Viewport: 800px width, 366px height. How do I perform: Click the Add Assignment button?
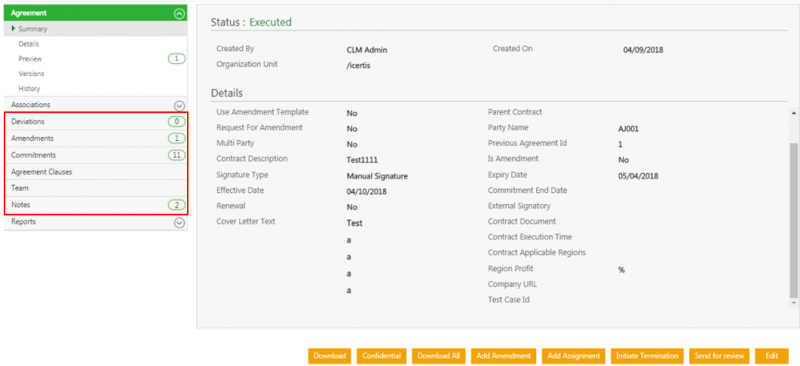pyautogui.click(x=573, y=356)
